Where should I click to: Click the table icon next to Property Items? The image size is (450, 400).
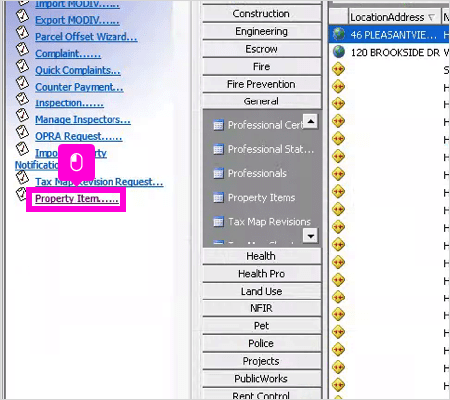pos(218,198)
